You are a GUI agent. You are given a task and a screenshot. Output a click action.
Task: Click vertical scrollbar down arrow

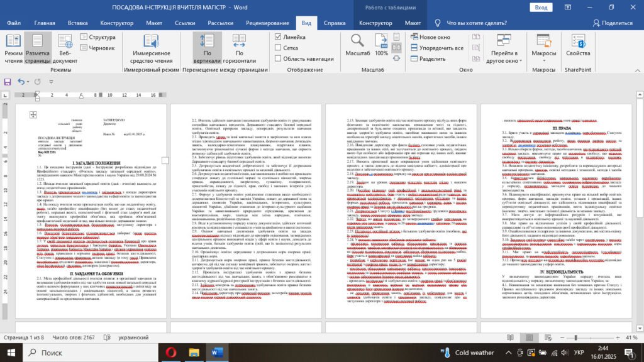(640, 328)
